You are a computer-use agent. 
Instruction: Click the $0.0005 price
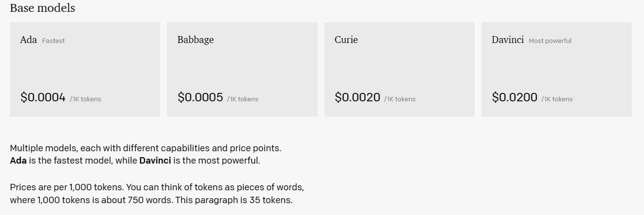pyautogui.click(x=201, y=97)
